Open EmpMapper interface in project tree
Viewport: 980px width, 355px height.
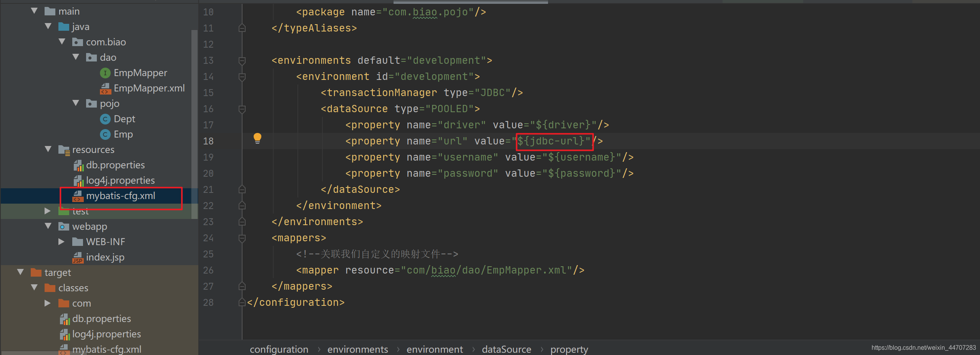[140, 73]
